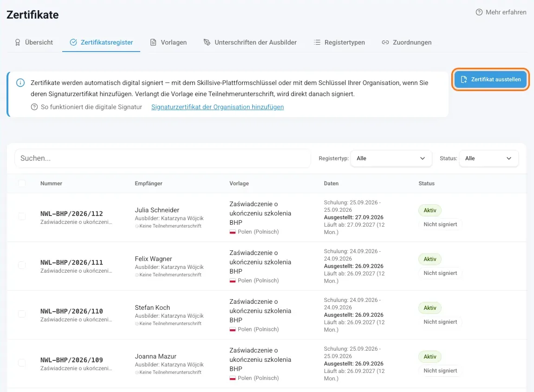Click the Polish flag in the Stefan Koch row

233,329
